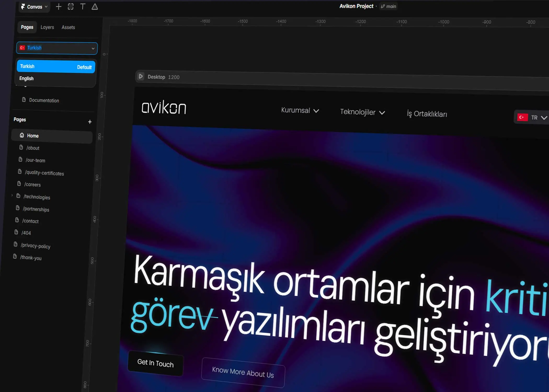Viewport: 549px width, 392px height.
Task: Expand the Kurumsal navigation menu
Action: pos(300,110)
